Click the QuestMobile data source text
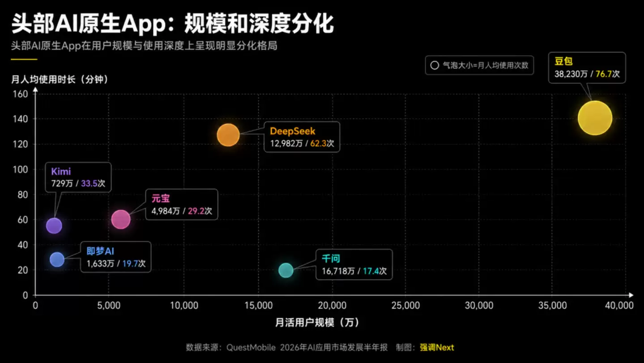 (x=287, y=347)
